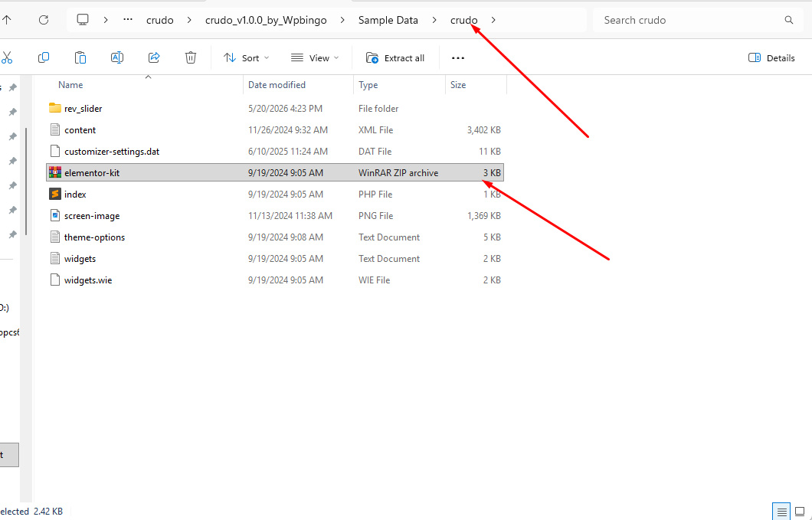
Task: Expand the hidden breadcrumb path ellipsis
Action: [x=128, y=20]
